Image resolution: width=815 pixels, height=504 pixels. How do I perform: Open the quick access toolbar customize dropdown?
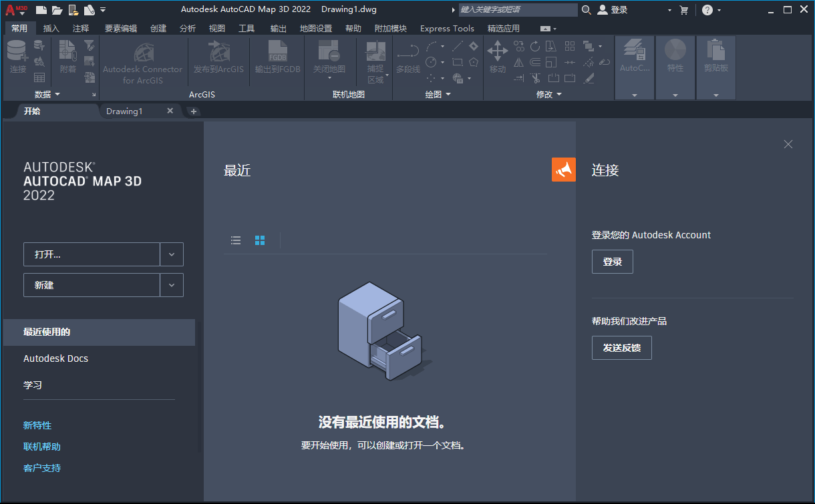(103, 10)
